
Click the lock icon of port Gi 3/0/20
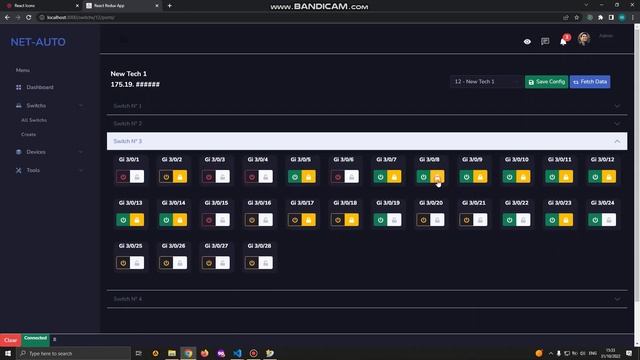437,220
